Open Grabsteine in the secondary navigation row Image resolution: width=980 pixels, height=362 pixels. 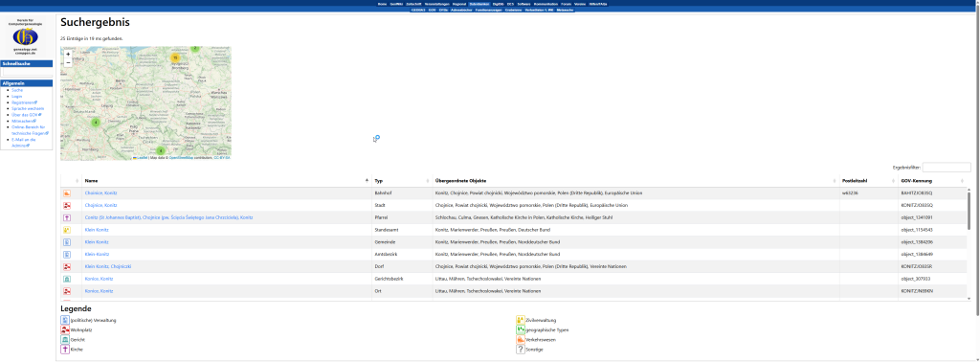[513, 10]
